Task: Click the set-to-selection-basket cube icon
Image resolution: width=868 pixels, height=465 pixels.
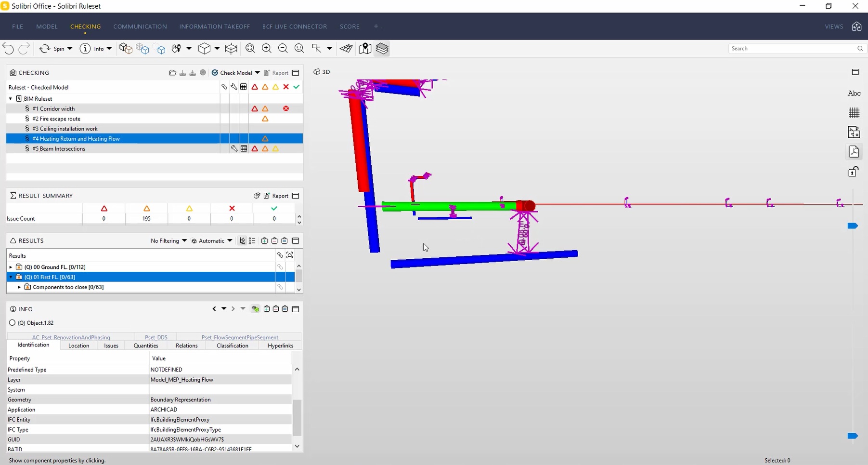Action: point(143,49)
